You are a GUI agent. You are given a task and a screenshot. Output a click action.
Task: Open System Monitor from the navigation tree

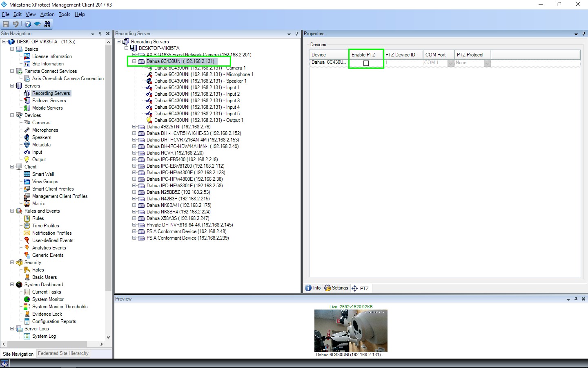[48, 299]
